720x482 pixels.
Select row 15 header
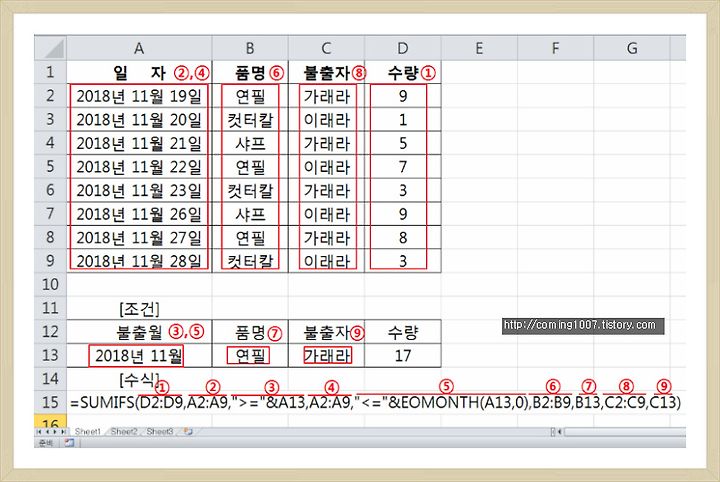click(50, 402)
